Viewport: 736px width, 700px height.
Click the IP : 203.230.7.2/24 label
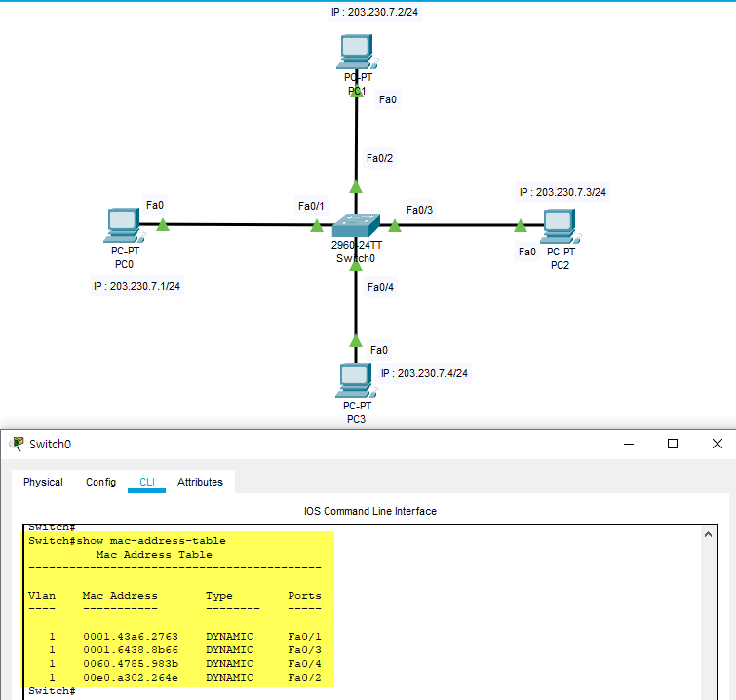point(374,12)
